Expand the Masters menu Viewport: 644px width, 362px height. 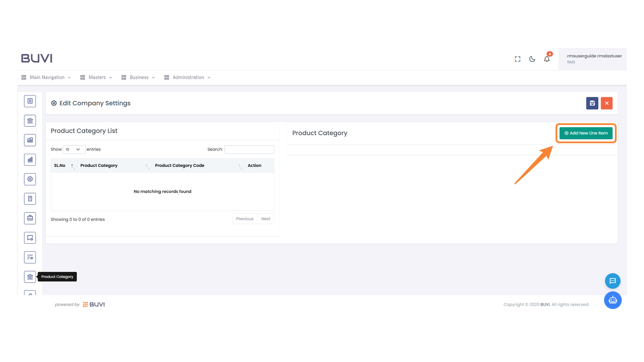tap(97, 77)
